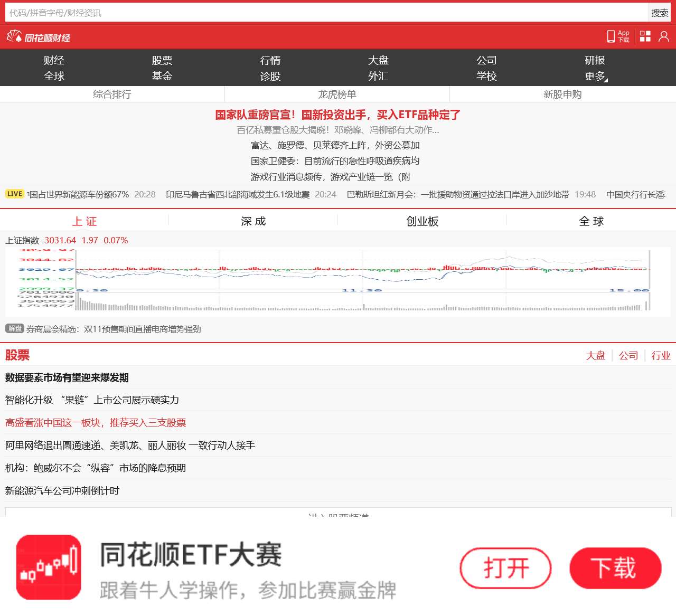Screen dimensions: 676x616
Task: Click the 股票 section heading
Action: (17, 355)
